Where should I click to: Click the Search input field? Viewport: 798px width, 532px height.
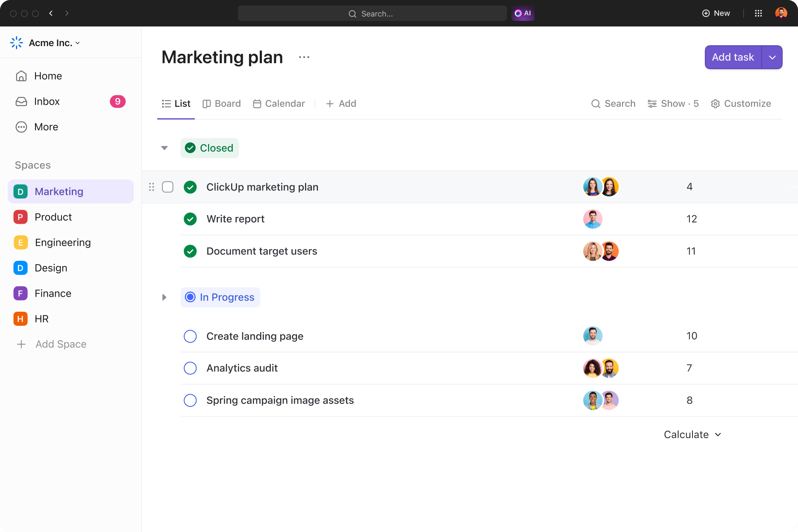click(372, 13)
